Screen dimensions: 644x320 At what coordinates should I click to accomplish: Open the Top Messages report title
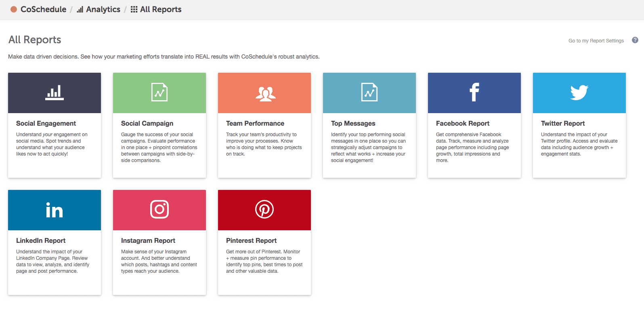pos(353,123)
